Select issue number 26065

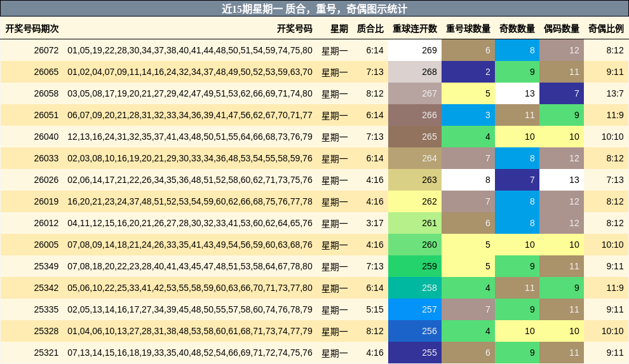point(46,72)
